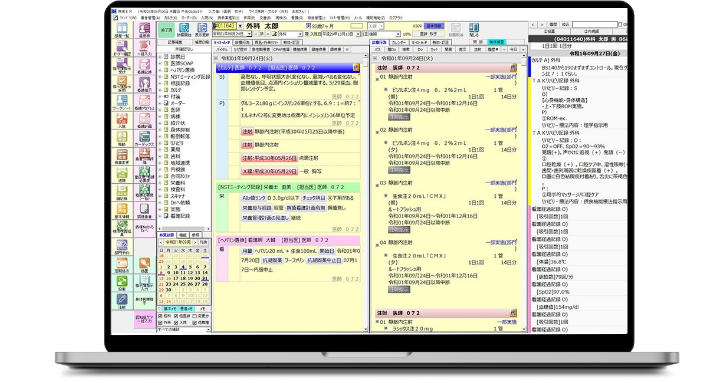Open the 部門予約 icon in the sidebar
The image size is (728, 383).
coord(122,247)
